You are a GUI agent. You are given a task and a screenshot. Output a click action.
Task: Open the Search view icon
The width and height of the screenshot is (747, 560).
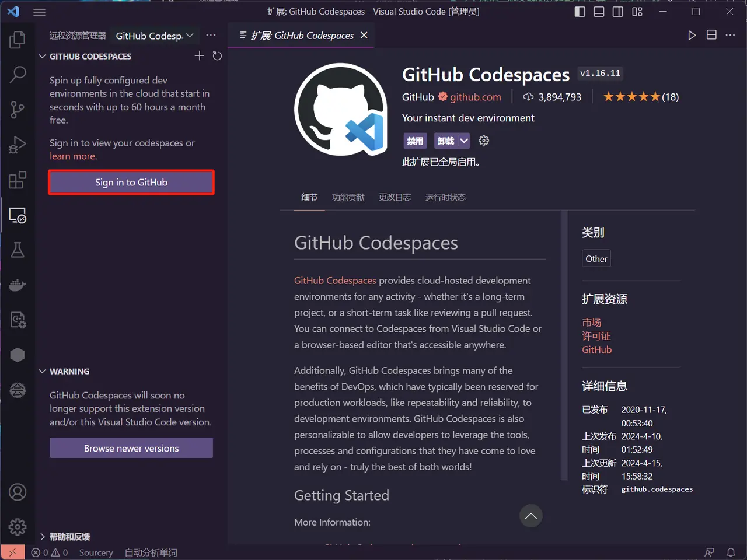point(18,75)
